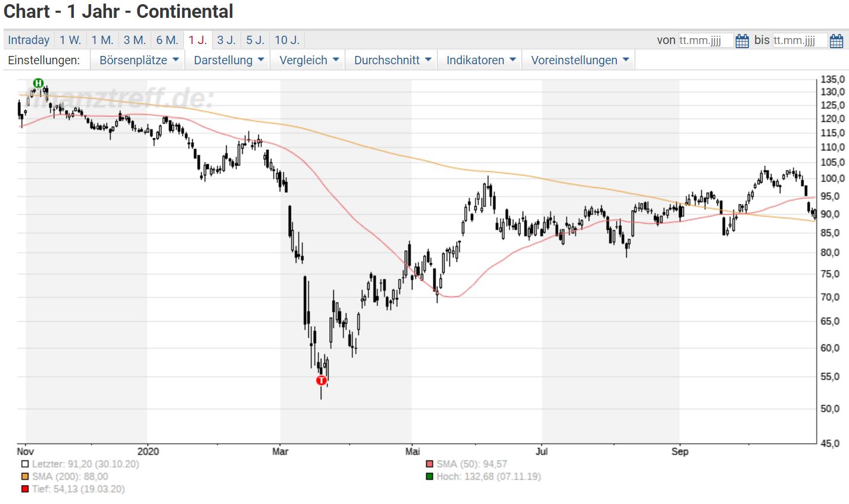Select the 3 J. time range tab
The width and height of the screenshot is (849, 504).
click(226, 40)
